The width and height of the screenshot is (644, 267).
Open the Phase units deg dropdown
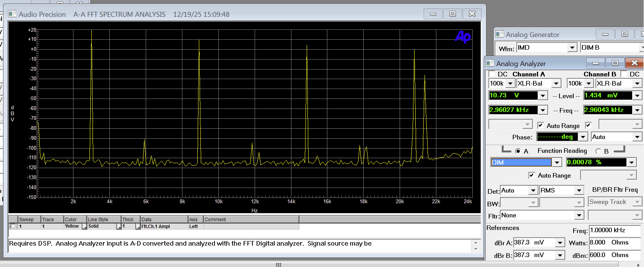pos(583,137)
